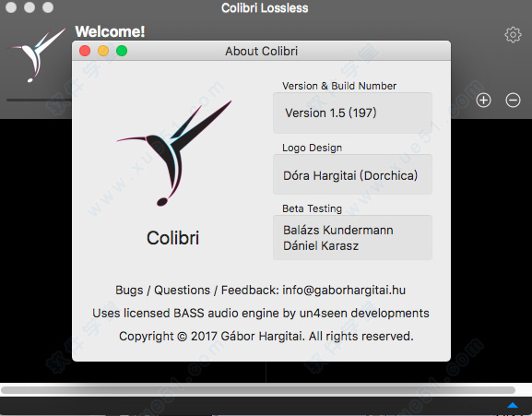Click the 'Colibri Lossless' window title
Image resolution: width=532 pixels, height=416 pixels.
click(265, 7)
